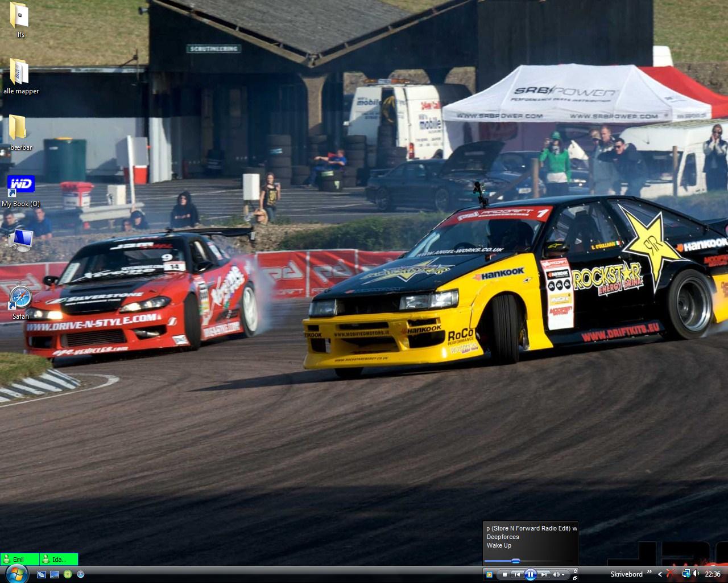
Task: Click Media Player seek slider handle
Action: [516, 561]
